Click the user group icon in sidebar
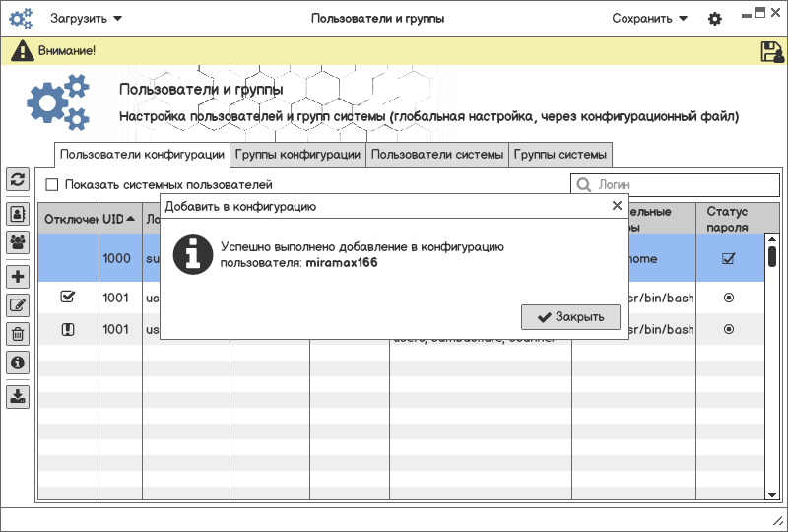 coord(18,241)
